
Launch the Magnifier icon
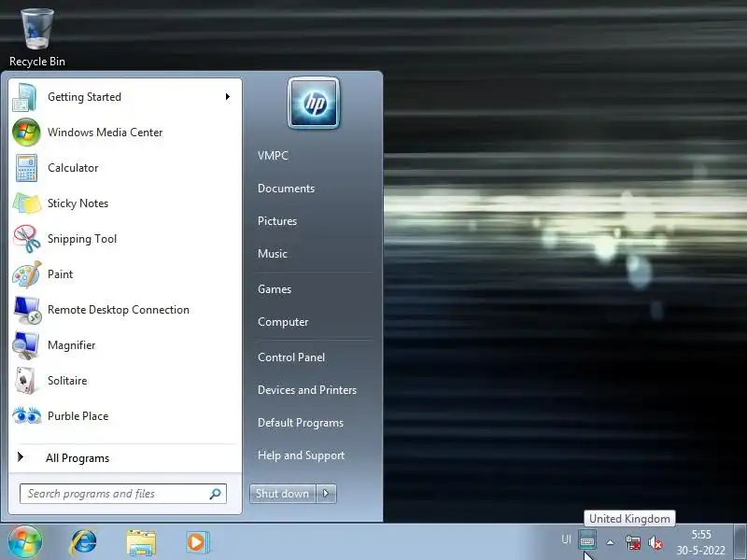(x=26, y=345)
